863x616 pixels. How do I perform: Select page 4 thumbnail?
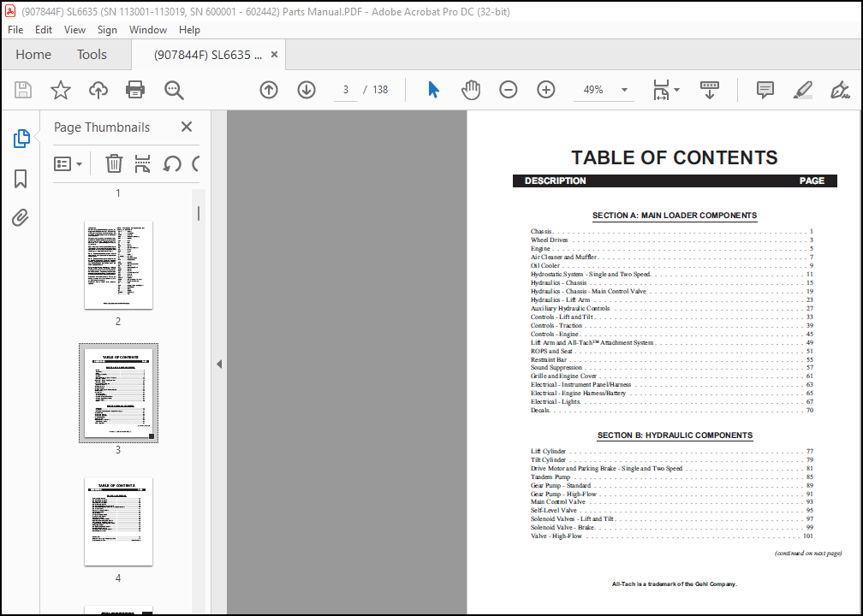(x=118, y=521)
